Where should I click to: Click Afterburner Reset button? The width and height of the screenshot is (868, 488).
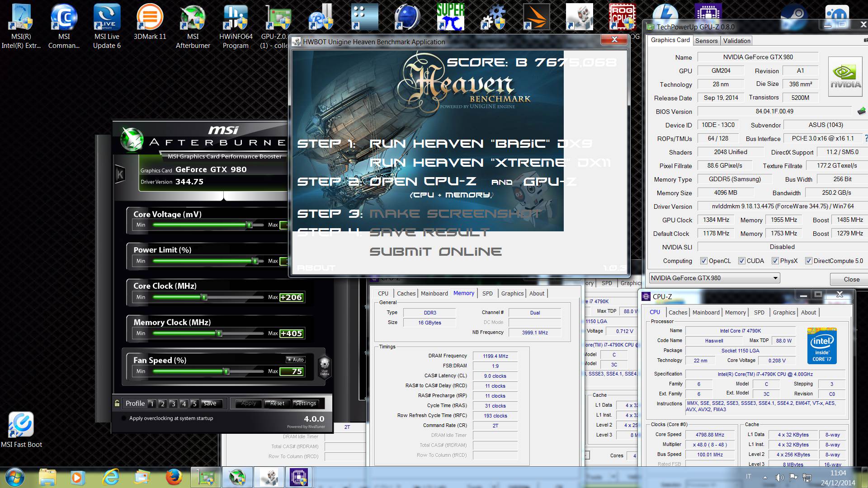(x=277, y=404)
